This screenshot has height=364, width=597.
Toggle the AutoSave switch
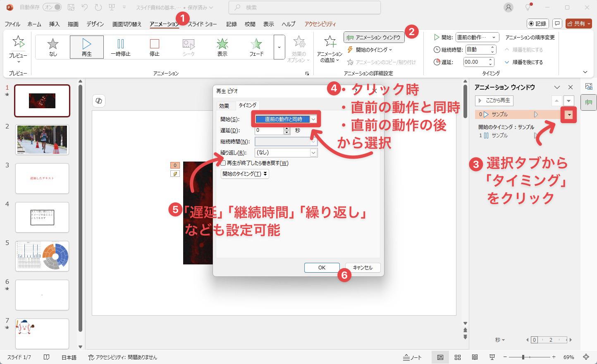[52, 7]
